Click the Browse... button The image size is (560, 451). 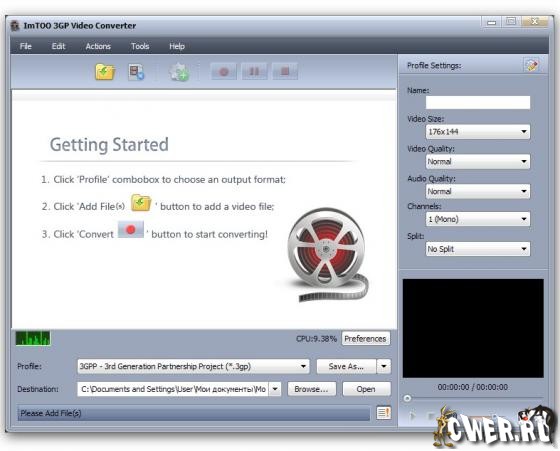coord(311,389)
